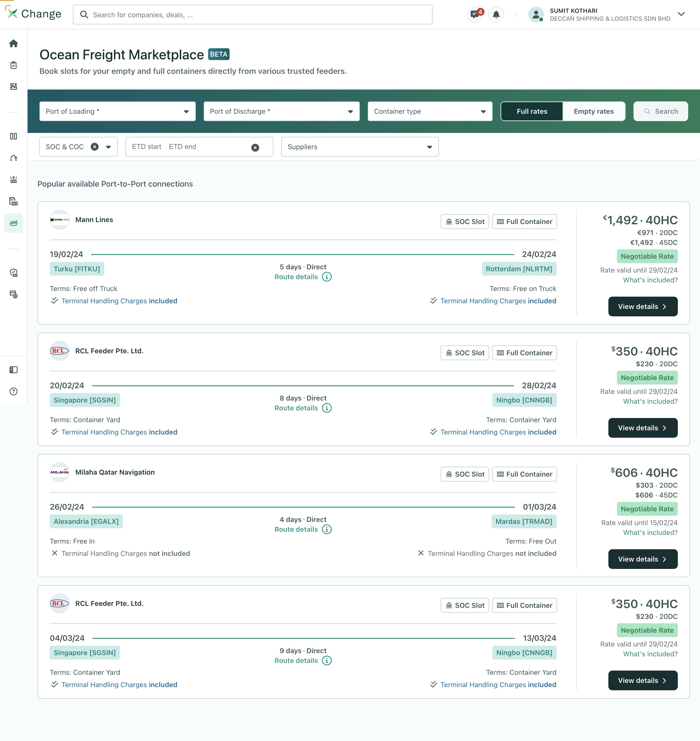Expand the user account menu chevron
This screenshot has width=700, height=741.
click(x=681, y=14)
